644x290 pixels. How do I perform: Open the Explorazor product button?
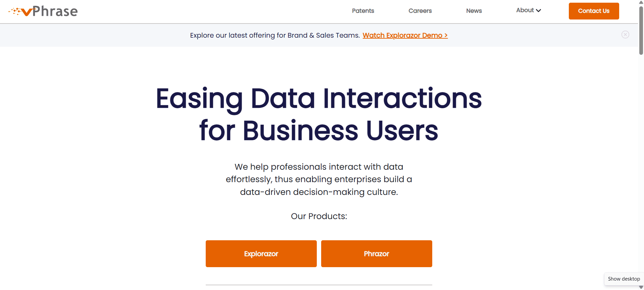point(261,254)
